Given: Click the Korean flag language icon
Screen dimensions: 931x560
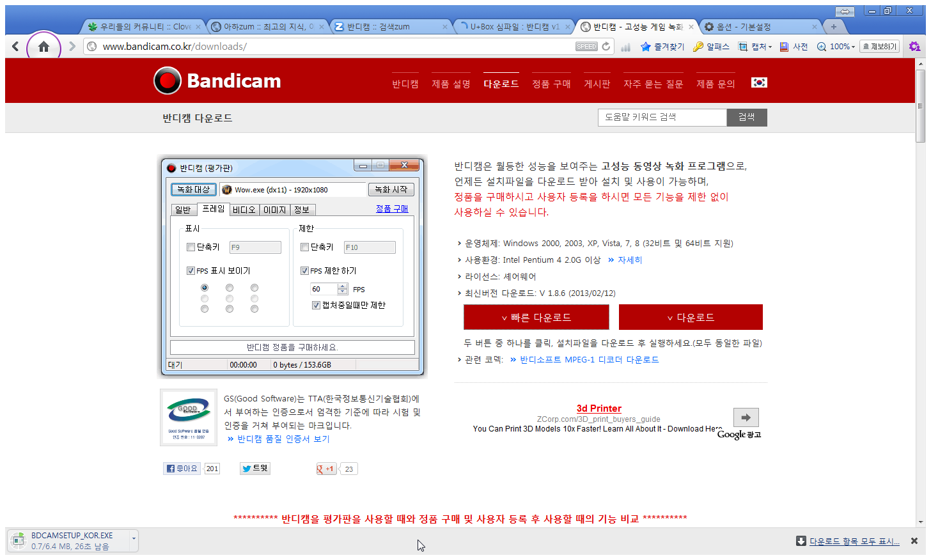Looking at the screenshot, I should pos(759,83).
